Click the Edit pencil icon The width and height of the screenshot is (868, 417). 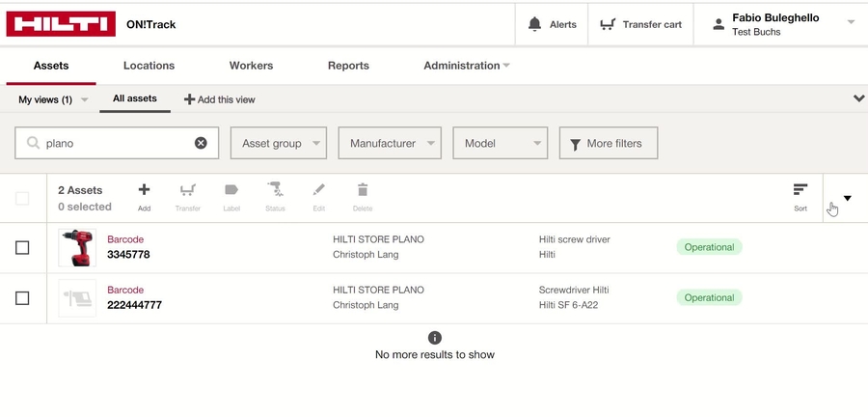(319, 190)
